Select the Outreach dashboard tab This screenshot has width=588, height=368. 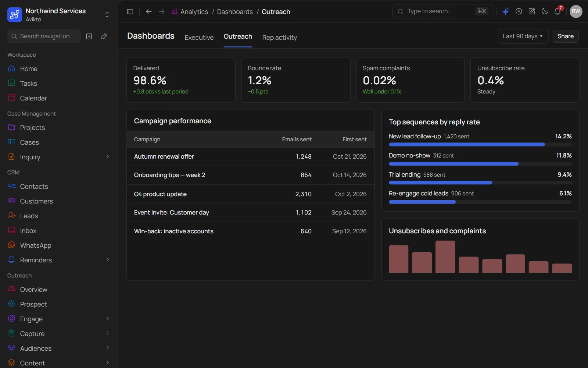point(238,37)
